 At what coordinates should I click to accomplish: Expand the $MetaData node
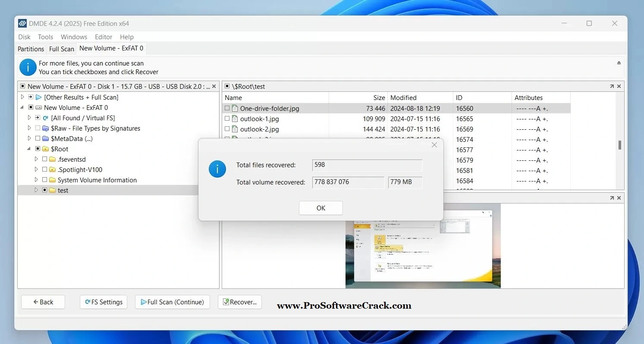pos(29,139)
